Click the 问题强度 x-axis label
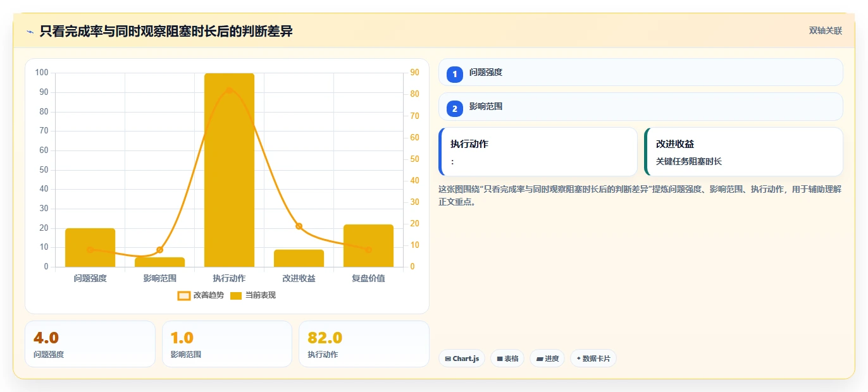The image size is (868, 392). click(90, 278)
